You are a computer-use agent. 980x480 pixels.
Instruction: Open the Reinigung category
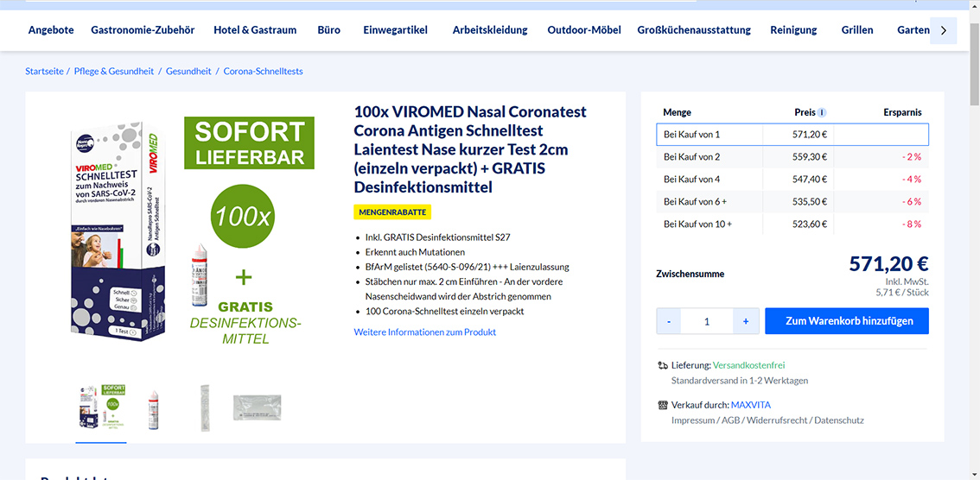pyautogui.click(x=793, y=30)
